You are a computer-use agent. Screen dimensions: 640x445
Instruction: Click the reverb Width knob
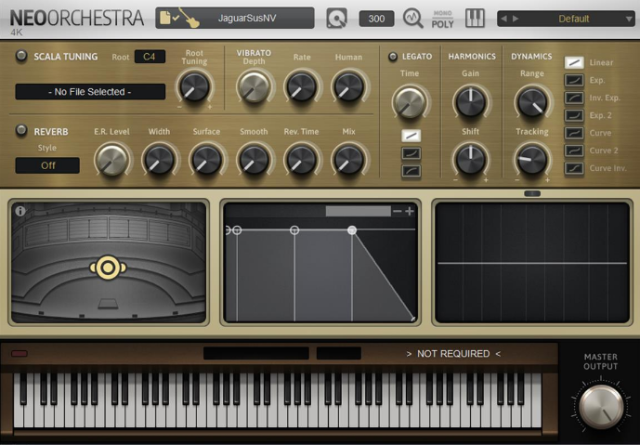[x=159, y=160]
